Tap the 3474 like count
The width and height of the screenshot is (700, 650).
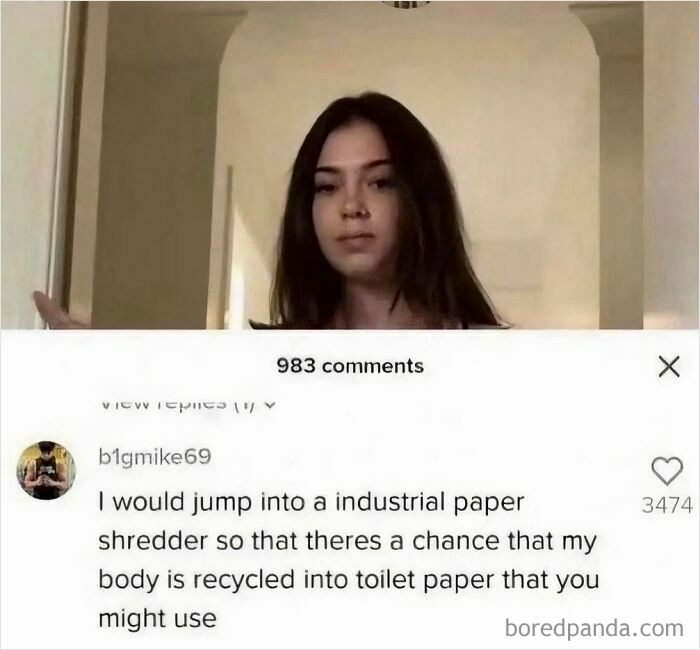[x=667, y=506]
